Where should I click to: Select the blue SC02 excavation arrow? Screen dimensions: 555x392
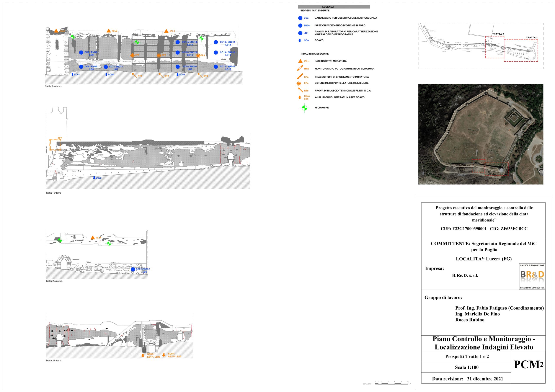[94, 178]
